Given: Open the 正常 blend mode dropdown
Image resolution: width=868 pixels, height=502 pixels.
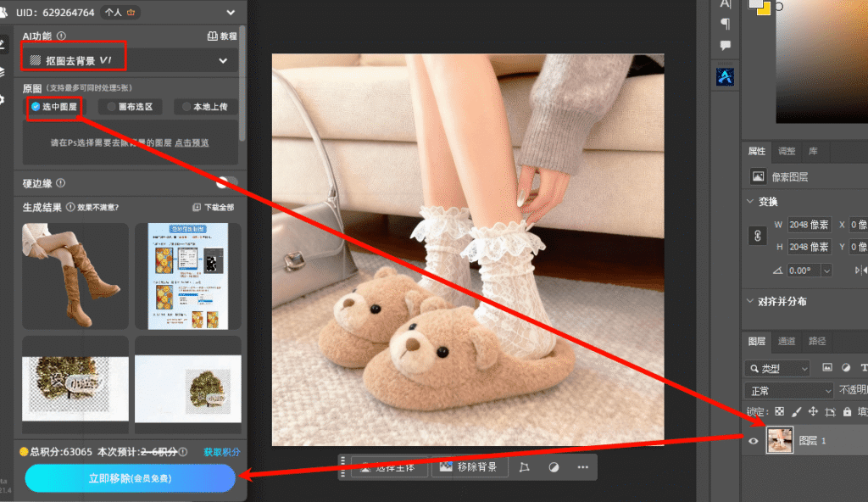Looking at the screenshot, I should pos(788,391).
